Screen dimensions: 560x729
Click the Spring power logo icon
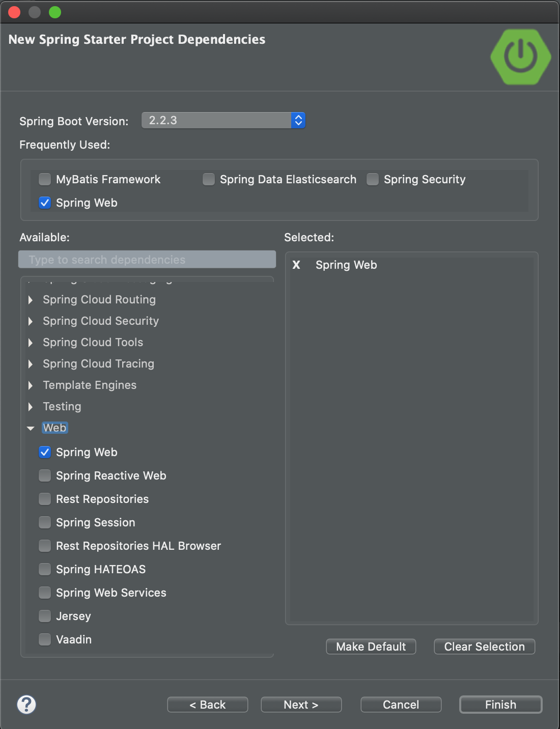[x=521, y=57]
